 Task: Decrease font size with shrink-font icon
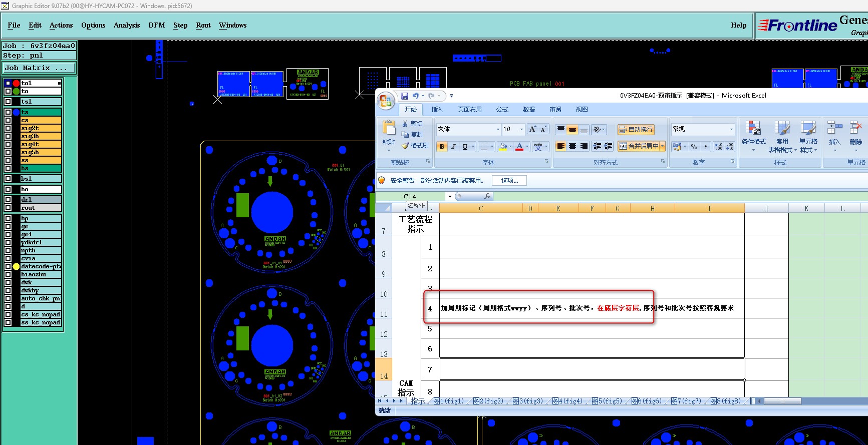[x=543, y=129]
